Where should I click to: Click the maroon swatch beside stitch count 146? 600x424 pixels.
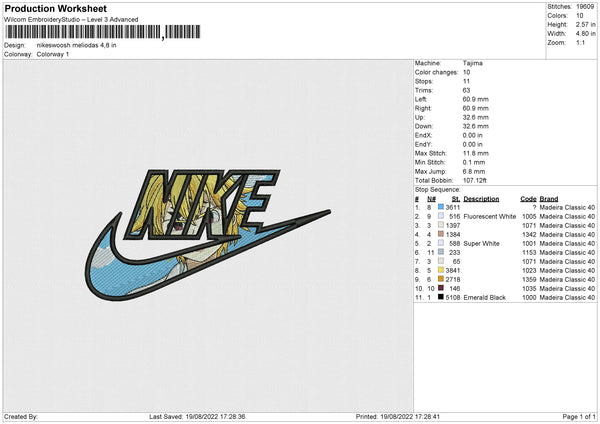[x=441, y=288]
